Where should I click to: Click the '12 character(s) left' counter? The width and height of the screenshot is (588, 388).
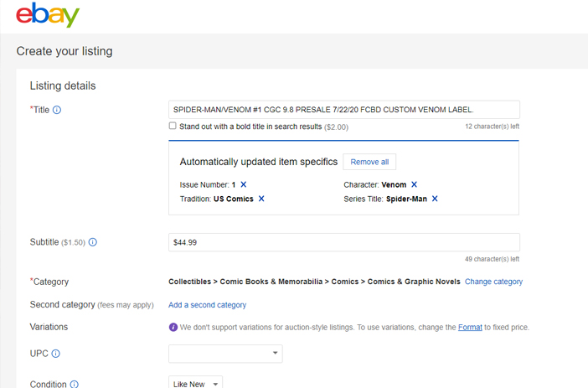[492, 127]
